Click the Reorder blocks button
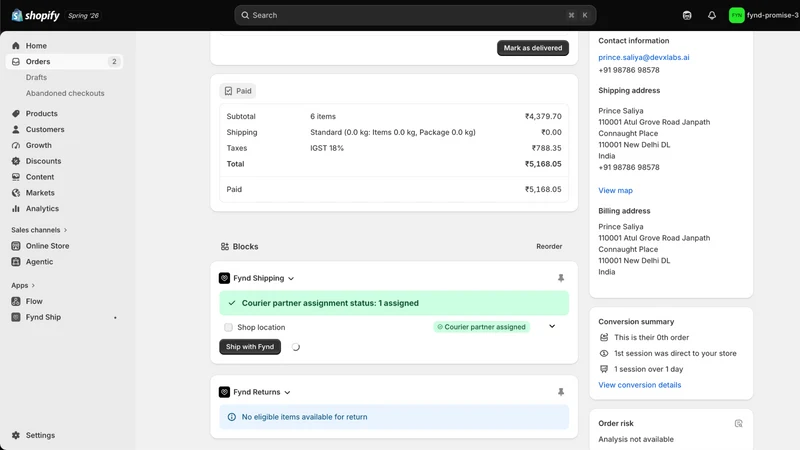 tap(549, 246)
